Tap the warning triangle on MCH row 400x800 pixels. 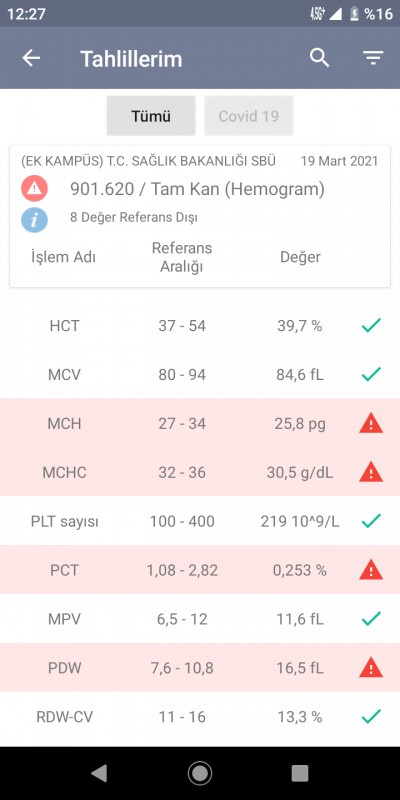tap(371, 424)
